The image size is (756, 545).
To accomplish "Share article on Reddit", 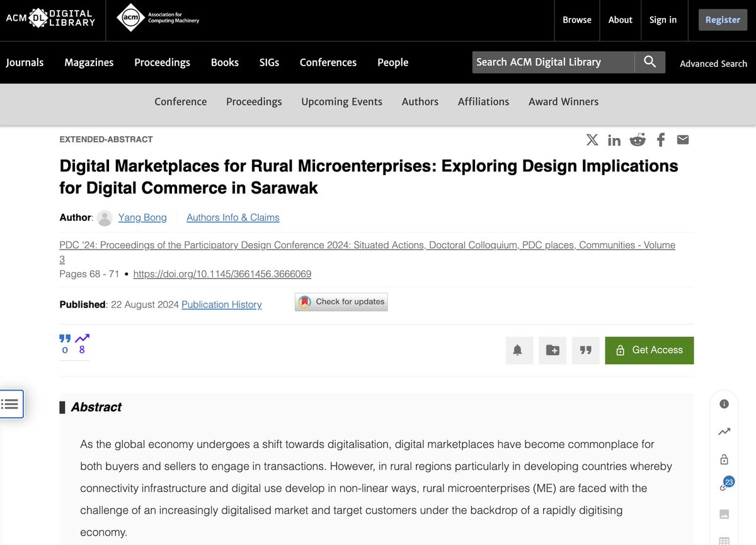I will 638,140.
